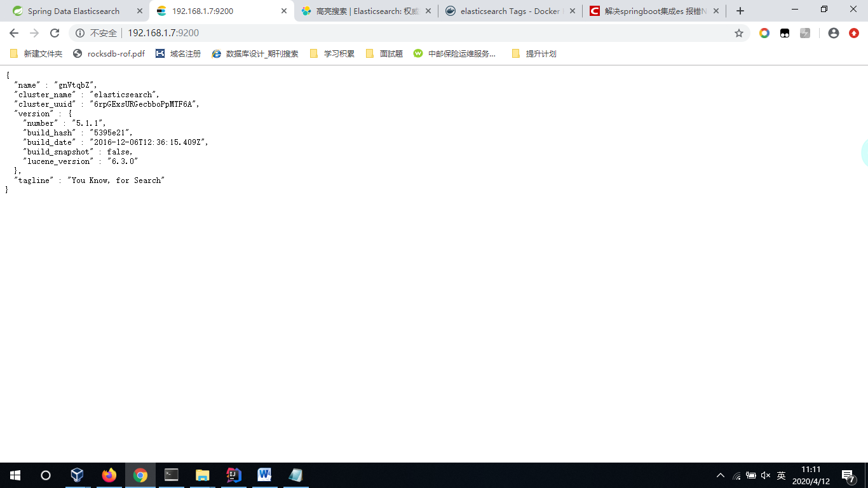
Task: Open the Chrome profile avatar icon
Action: [x=832, y=32]
